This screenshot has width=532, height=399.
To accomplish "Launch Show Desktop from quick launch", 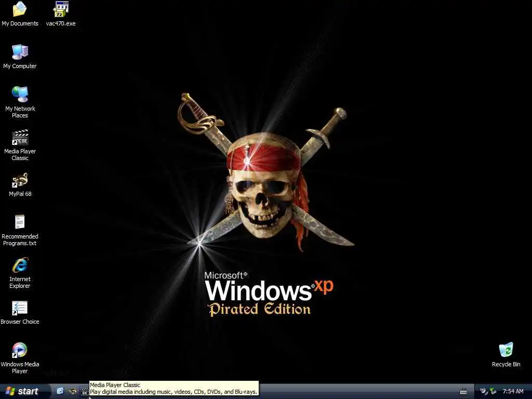I will click(x=60, y=391).
